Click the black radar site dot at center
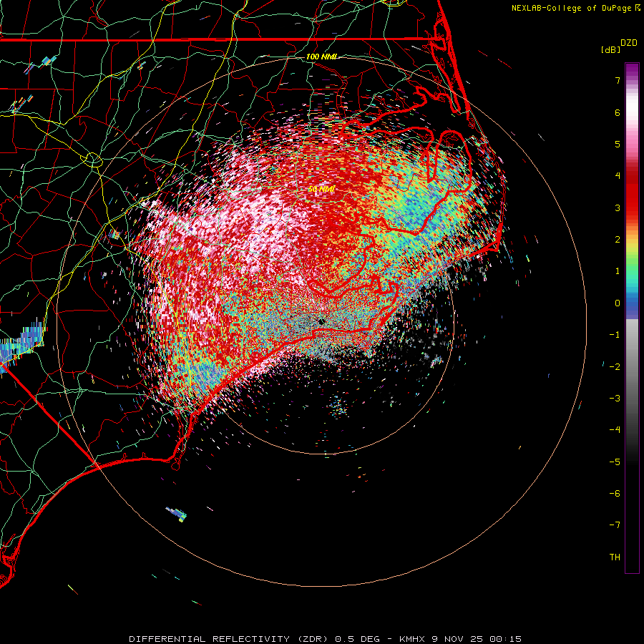Screen dimensions: 644x644 [x=321, y=322]
